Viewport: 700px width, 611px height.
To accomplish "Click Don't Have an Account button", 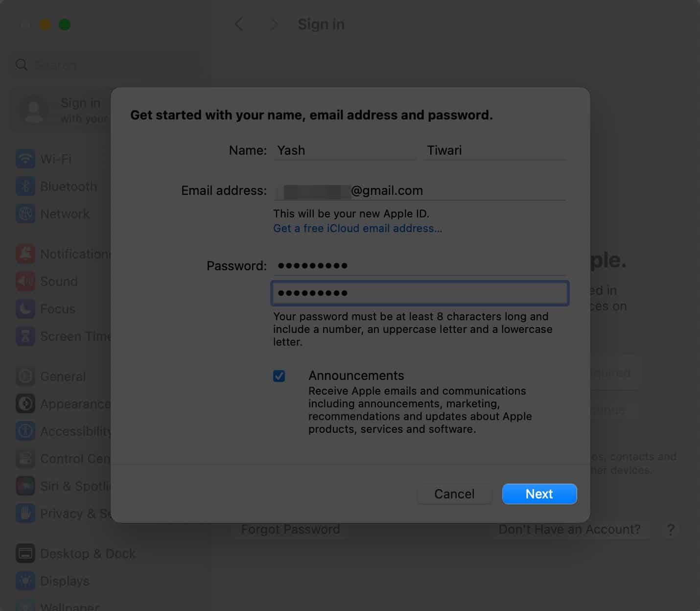I will point(569,529).
